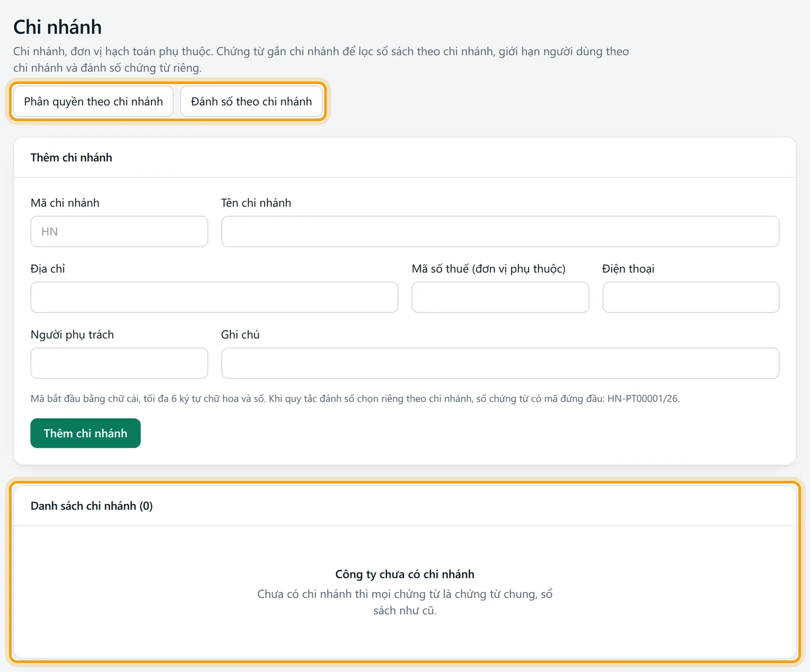
Task: Click the Danh sách chi nhánh (0) header
Action: pyautogui.click(x=92, y=506)
